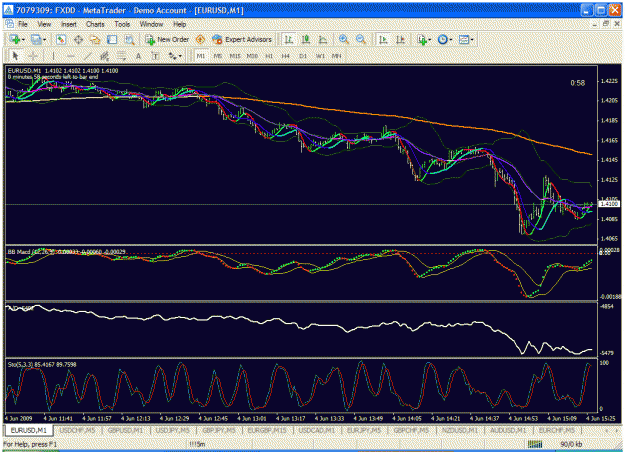Expand the Periods dropdown arrow
Viewport: 625px width, 452px height.
pos(450,40)
